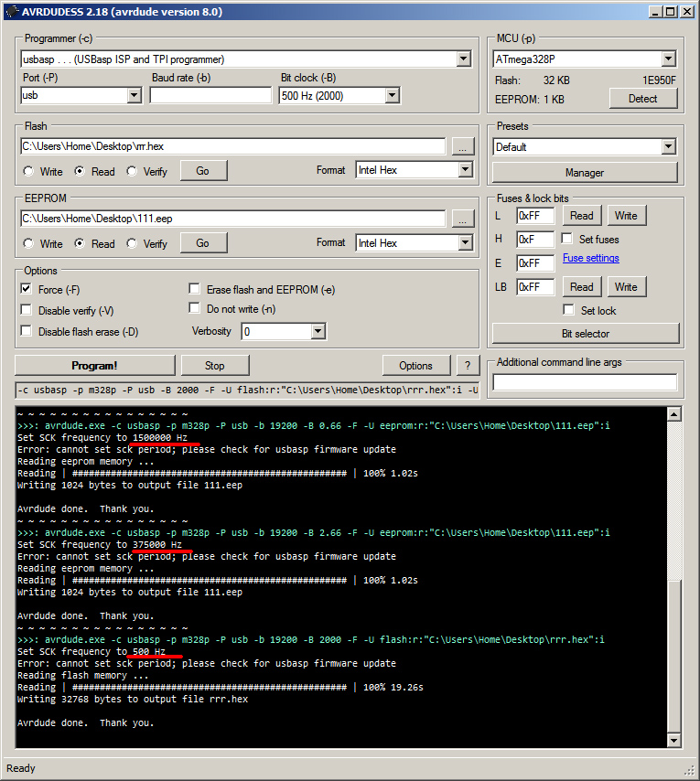This screenshot has height=781, width=700.
Task: Open the Presets Default dropdown
Action: tap(668, 146)
